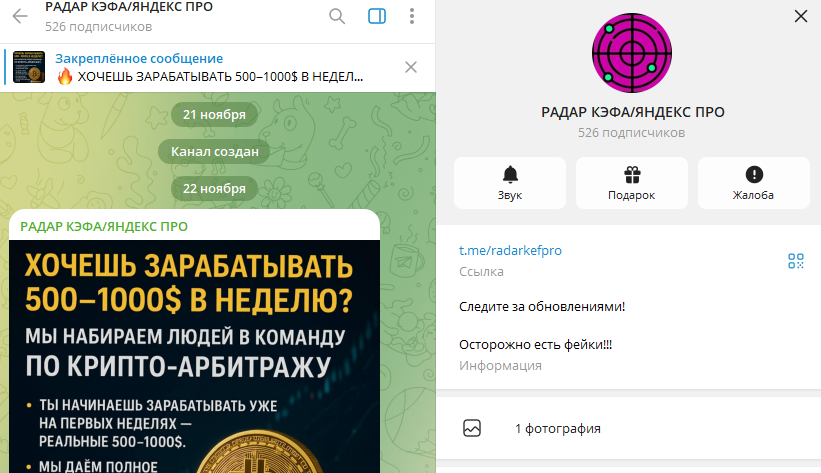Go back using the left arrow
821x473 pixels.
point(20,16)
